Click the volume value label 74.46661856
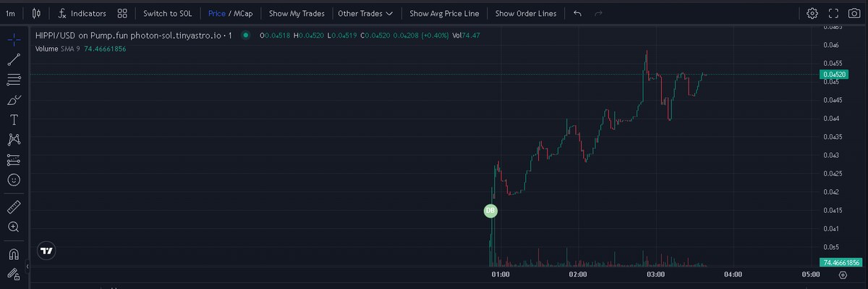 coord(842,262)
